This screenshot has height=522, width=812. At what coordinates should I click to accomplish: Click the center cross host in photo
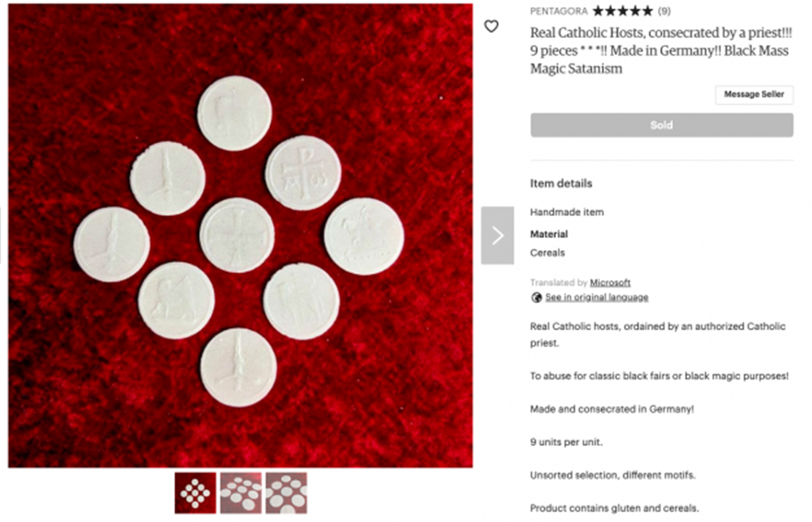[237, 235]
